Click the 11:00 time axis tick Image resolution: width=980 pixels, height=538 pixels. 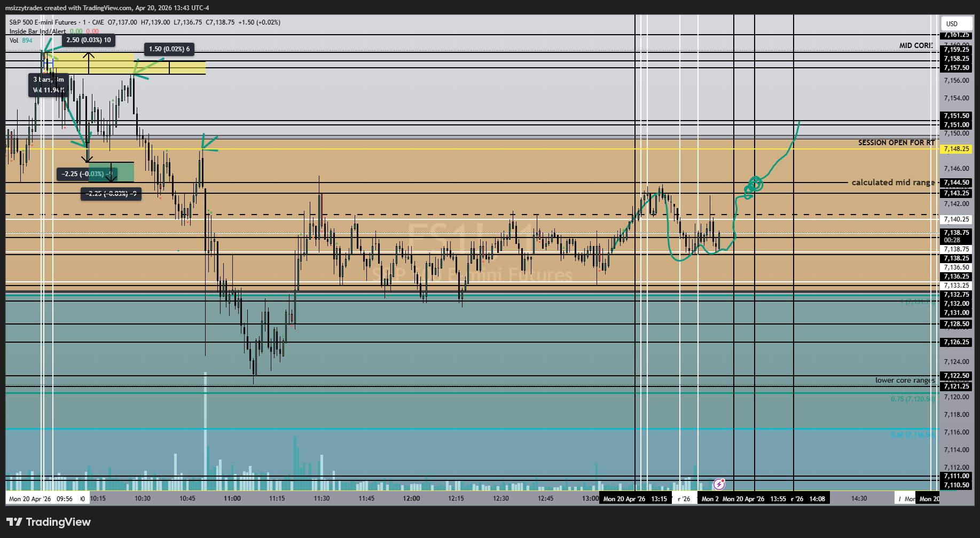232,499
